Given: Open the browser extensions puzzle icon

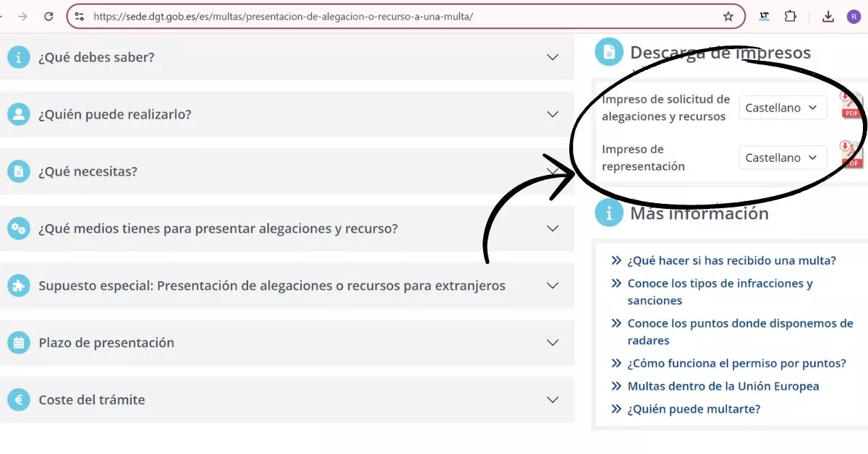Looking at the screenshot, I should tap(791, 16).
